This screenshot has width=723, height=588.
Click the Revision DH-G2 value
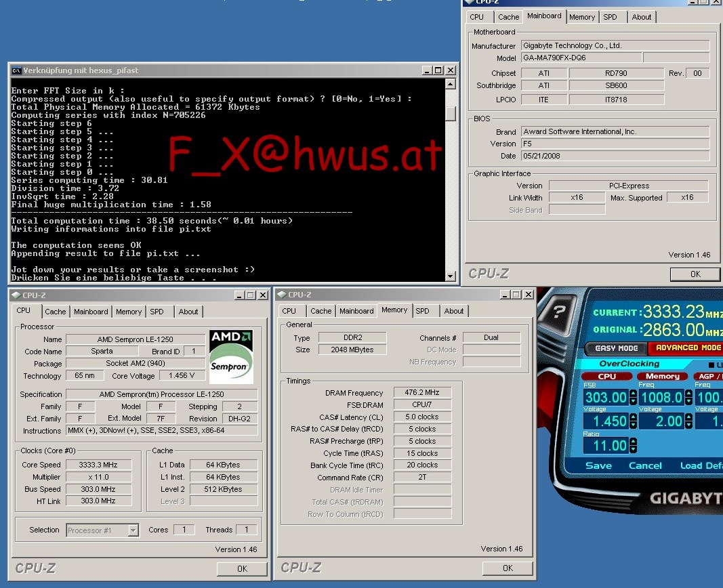pos(239,419)
